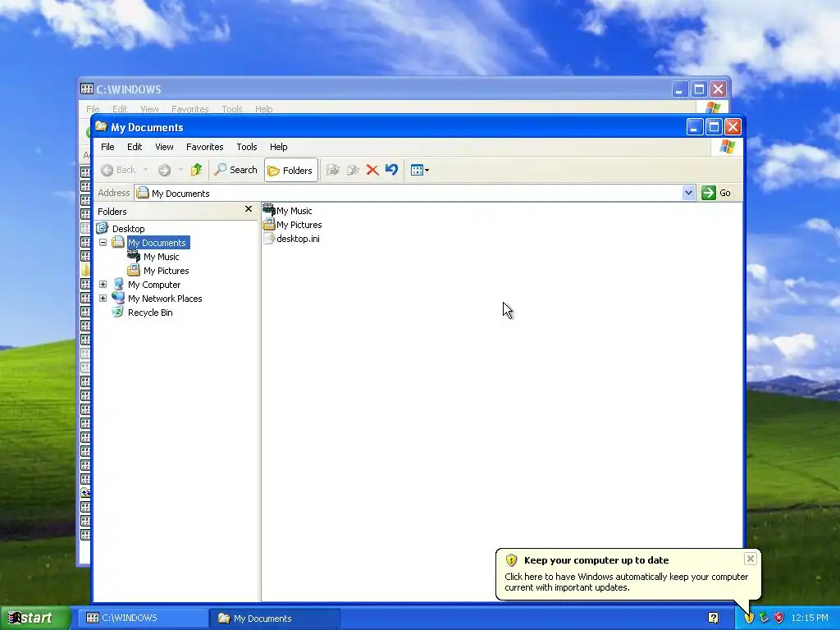Viewport: 840px width, 630px height.
Task: Click the My Computer icon in tree
Action: coord(118,284)
